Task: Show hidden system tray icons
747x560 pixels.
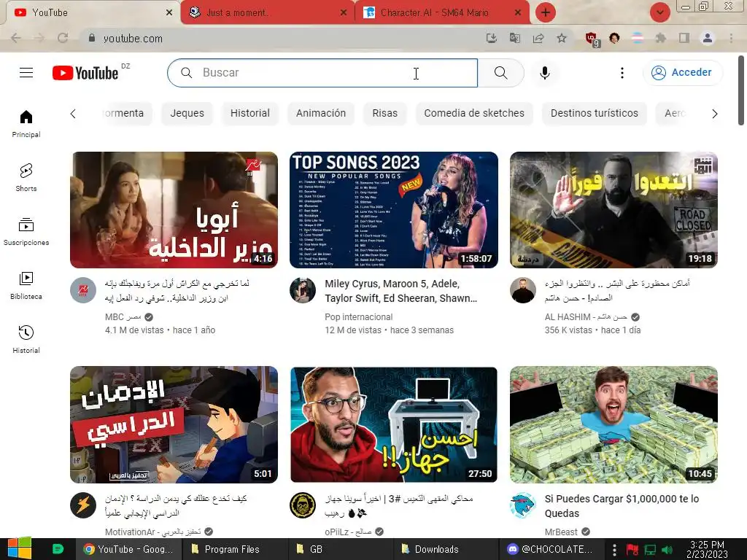Action: [x=614, y=549]
